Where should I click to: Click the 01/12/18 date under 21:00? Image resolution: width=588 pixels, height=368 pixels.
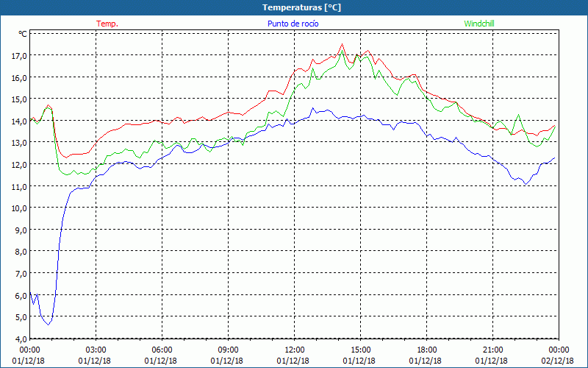coord(491,361)
